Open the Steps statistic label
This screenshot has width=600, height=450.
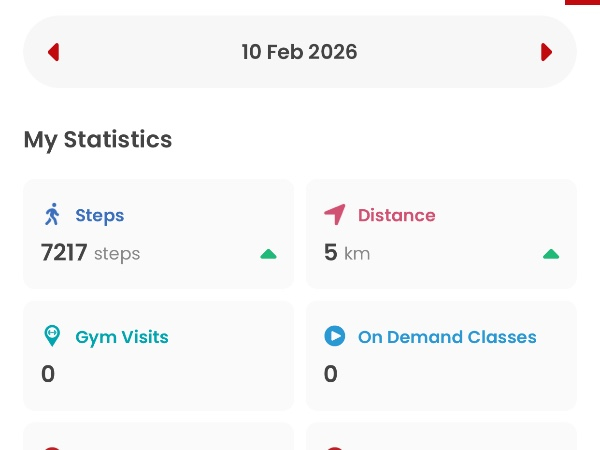[x=99, y=215]
